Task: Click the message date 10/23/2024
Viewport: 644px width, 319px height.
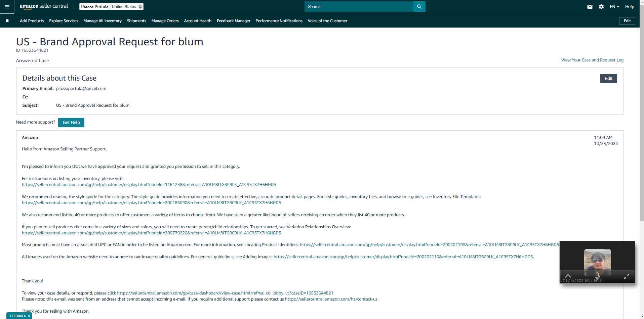Action: (606, 144)
